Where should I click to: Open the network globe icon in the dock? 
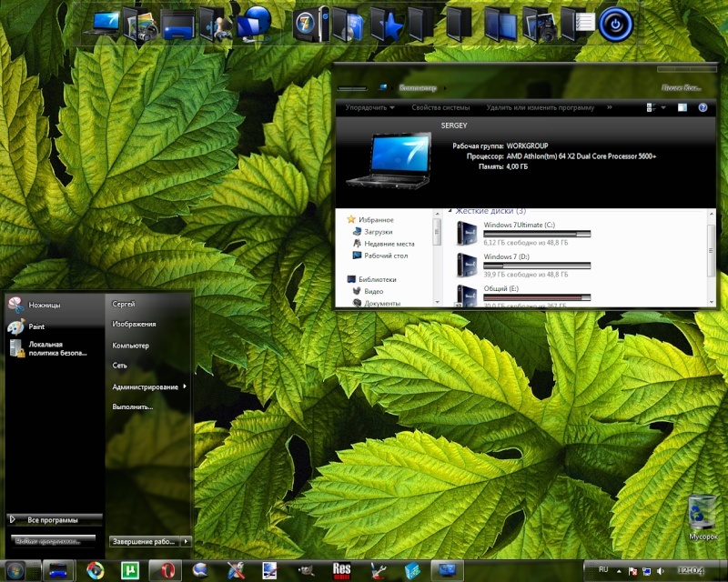(x=255, y=24)
